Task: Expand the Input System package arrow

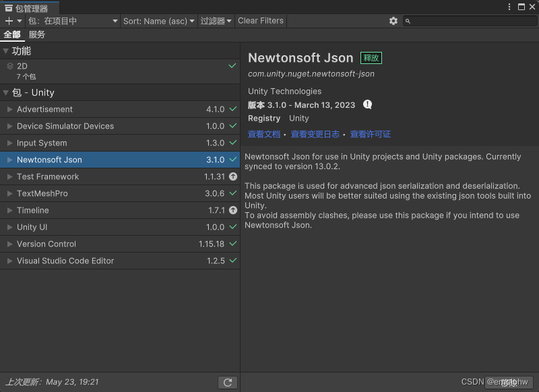Action: click(x=9, y=143)
